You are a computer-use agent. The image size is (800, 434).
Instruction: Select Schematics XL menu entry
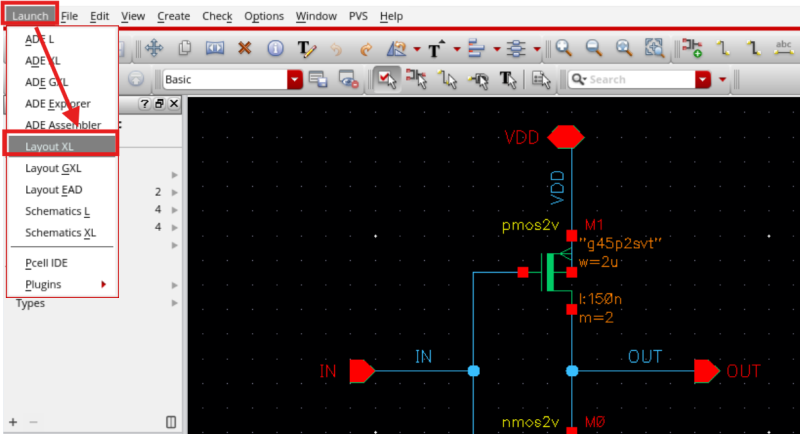pyautogui.click(x=62, y=233)
